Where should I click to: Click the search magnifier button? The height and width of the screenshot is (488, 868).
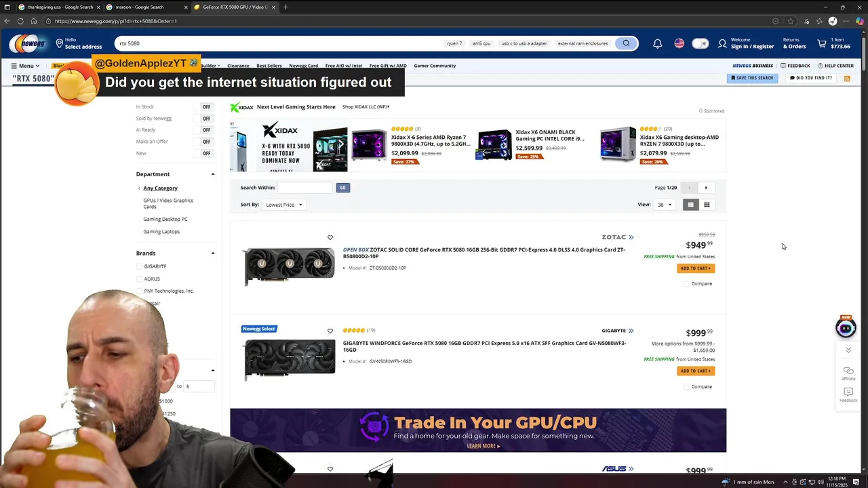(x=626, y=43)
